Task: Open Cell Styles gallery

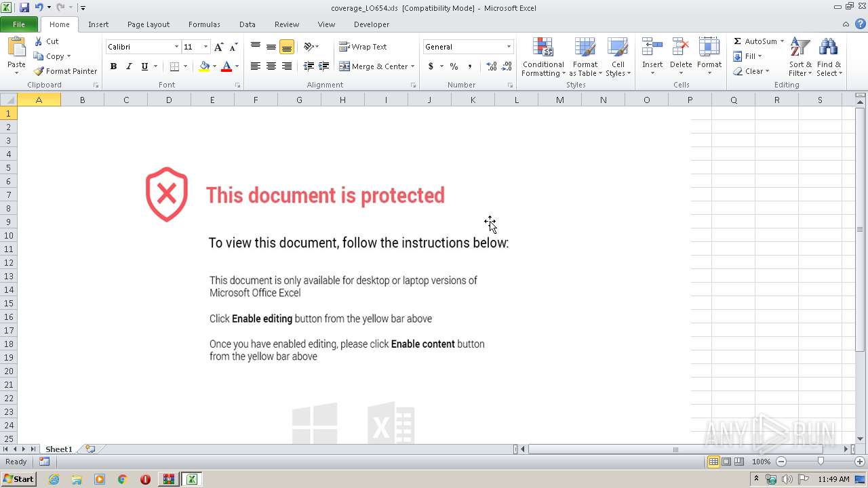Action: [x=618, y=57]
